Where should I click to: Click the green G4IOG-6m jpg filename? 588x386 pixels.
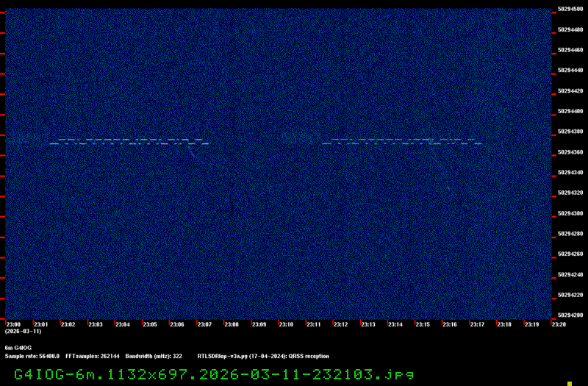point(214,374)
